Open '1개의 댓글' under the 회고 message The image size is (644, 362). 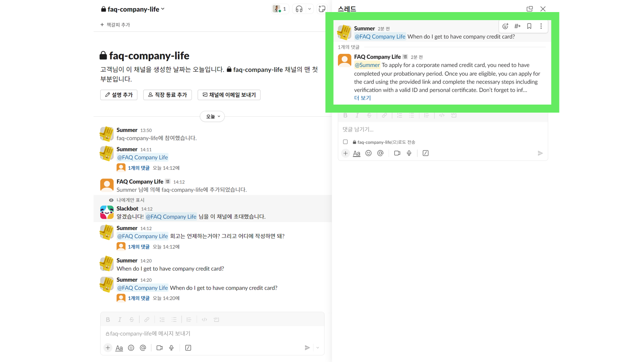[x=138, y=247]
